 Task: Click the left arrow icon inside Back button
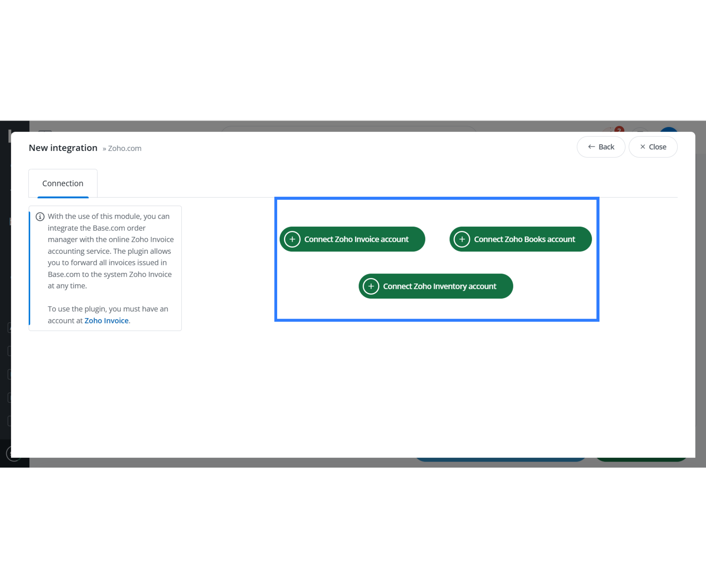[591, 147]
